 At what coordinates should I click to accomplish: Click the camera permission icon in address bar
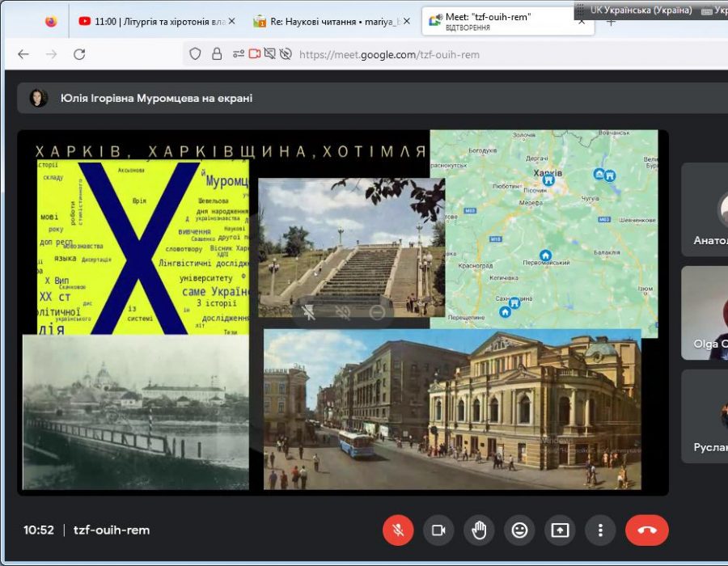254,54
